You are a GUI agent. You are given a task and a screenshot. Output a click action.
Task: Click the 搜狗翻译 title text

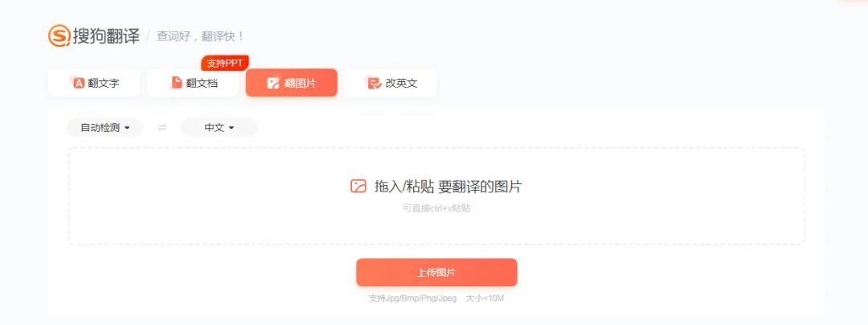click(106, 36)
